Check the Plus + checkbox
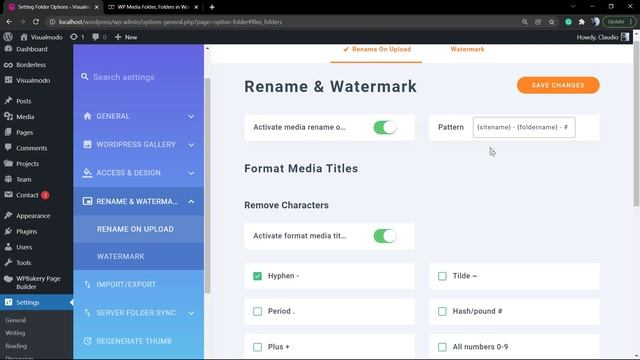The width and height of the screenshot is (640, 360). coord(257,347)
